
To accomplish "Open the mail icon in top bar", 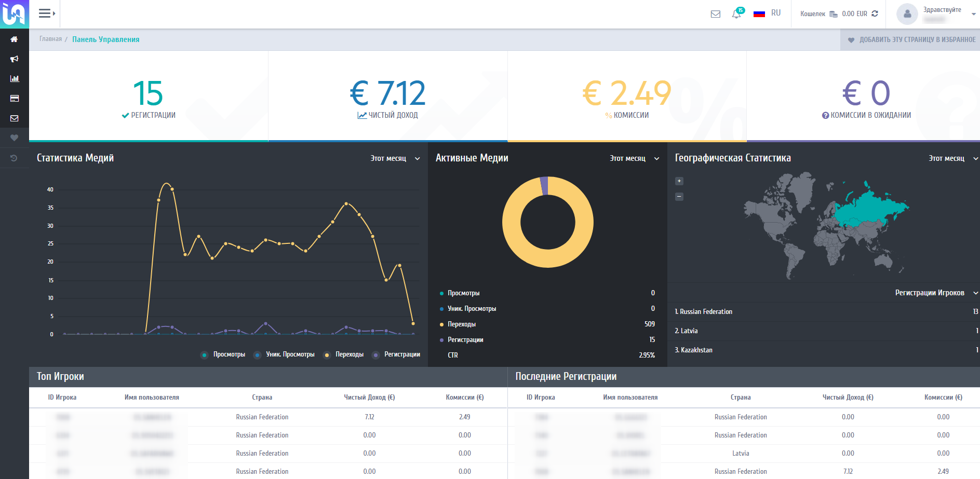I will [715, 14].
